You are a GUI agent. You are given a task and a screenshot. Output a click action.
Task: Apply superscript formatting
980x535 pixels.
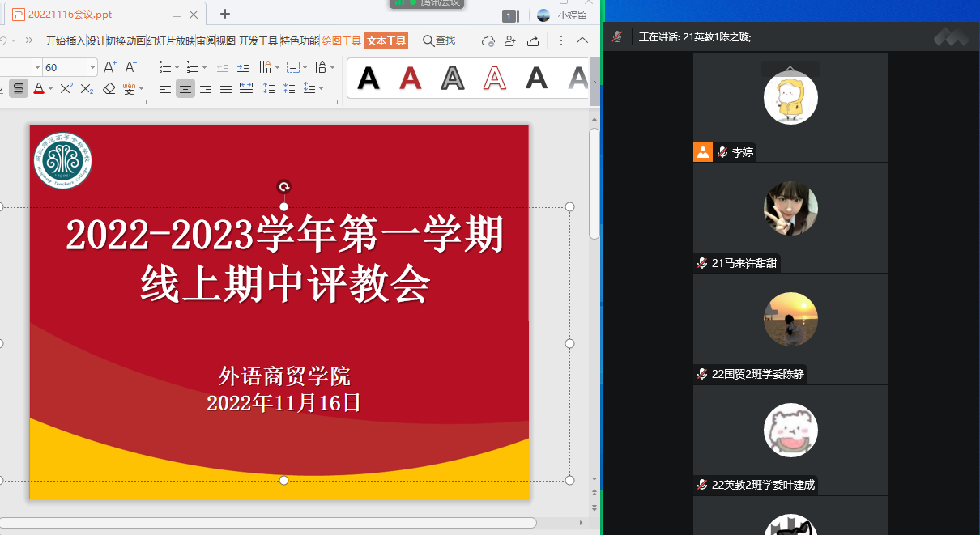(x=67, y=88)
